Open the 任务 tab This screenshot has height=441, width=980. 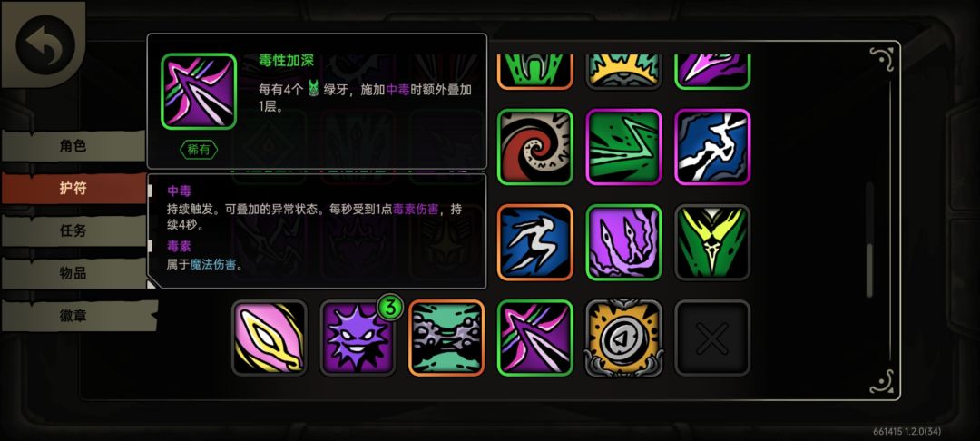pos(73,230)
